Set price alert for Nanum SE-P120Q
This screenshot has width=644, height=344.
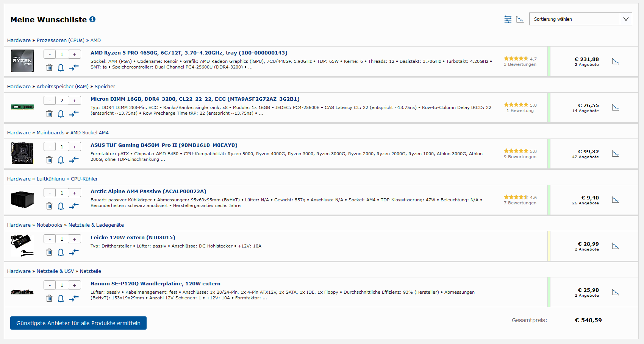(61, 298)
